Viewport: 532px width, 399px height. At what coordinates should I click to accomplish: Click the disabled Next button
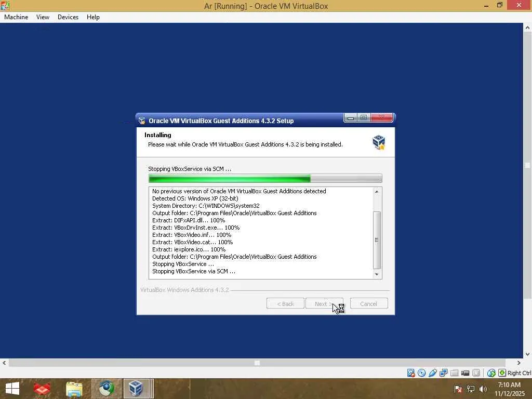click(x=324, y=303)
